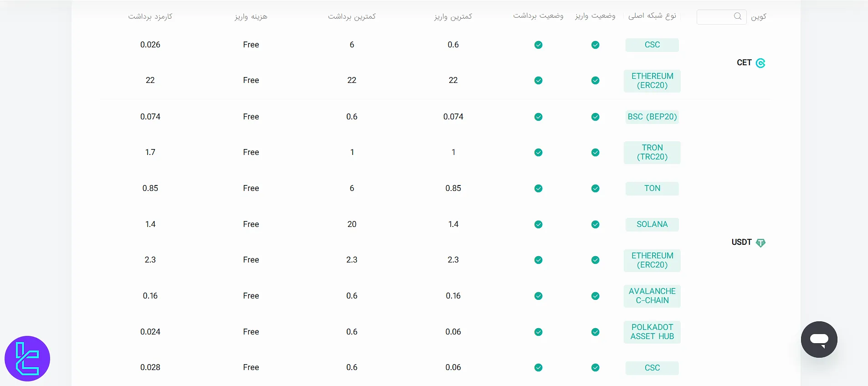Click deposit status checkmark for POLKADOT ASSET HUB
Image resolution: width=868 pixels, height=386 pixels.
click(595, 332)
